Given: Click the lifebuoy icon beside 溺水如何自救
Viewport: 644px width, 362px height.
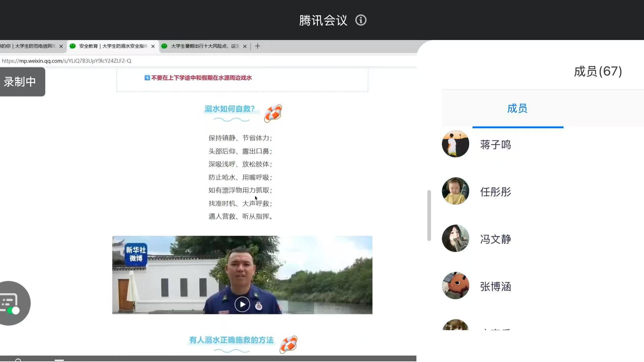Looking at the screenshot, I should (x=273, y=113).
